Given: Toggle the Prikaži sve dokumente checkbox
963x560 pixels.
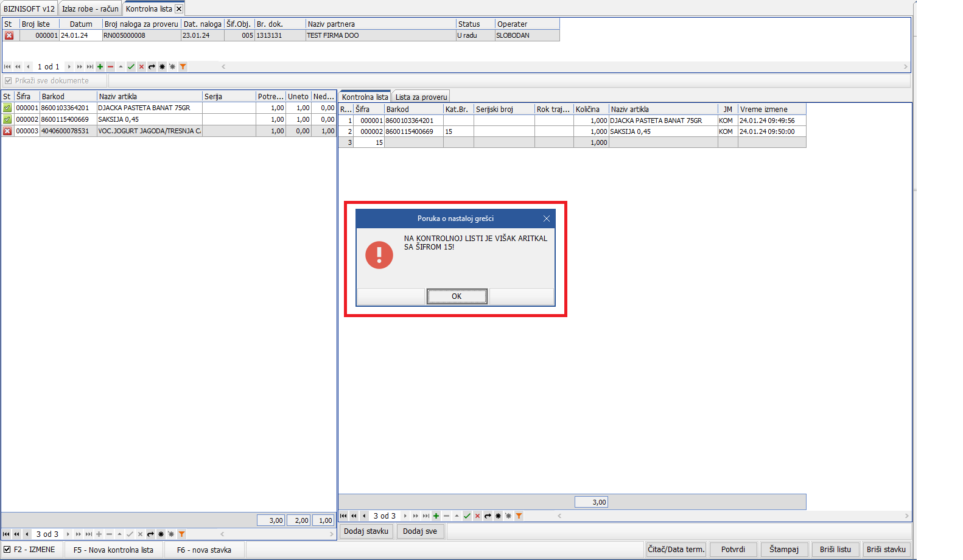Looking at the screenshot, I should coord(9,81).
